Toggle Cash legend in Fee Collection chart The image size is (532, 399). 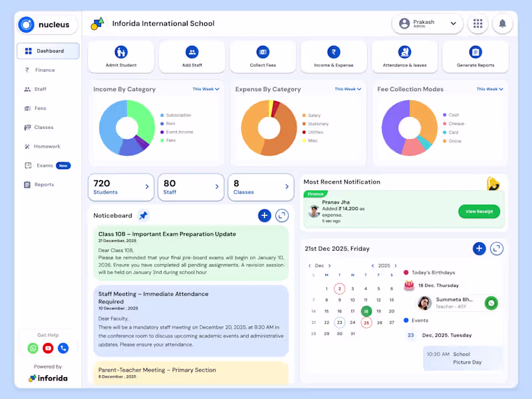click(451, 115)
